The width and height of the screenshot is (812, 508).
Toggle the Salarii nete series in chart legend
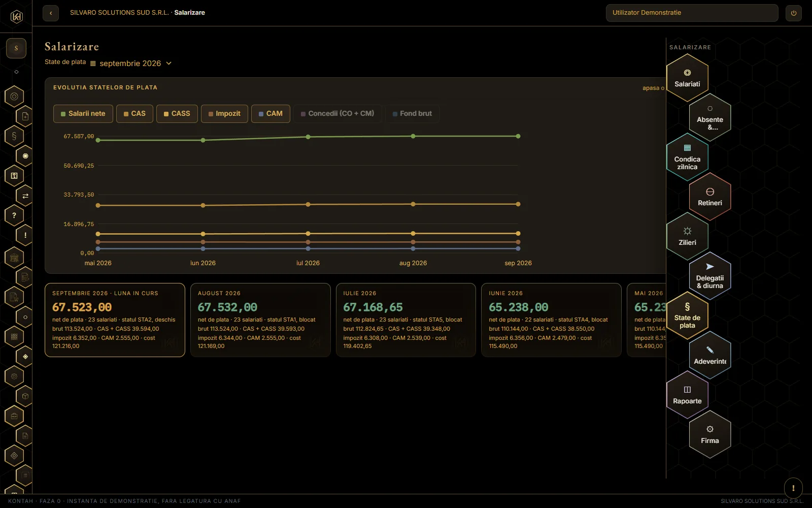coord(83,114)
